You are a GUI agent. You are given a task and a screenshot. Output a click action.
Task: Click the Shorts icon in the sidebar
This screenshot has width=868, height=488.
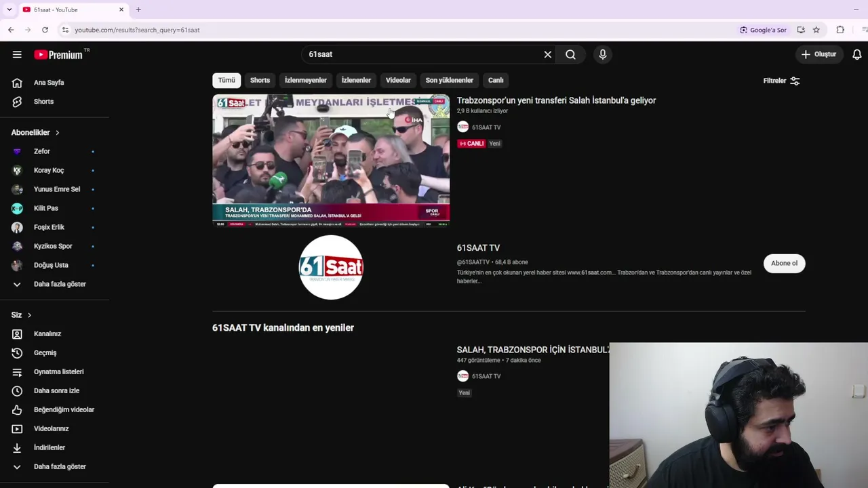[x=17, y=102]
